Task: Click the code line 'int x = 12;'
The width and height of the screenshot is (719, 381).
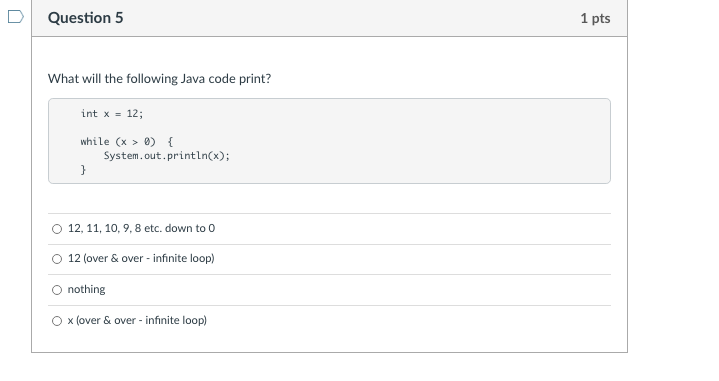Action: pyautogui.click(x=112, y=114)
